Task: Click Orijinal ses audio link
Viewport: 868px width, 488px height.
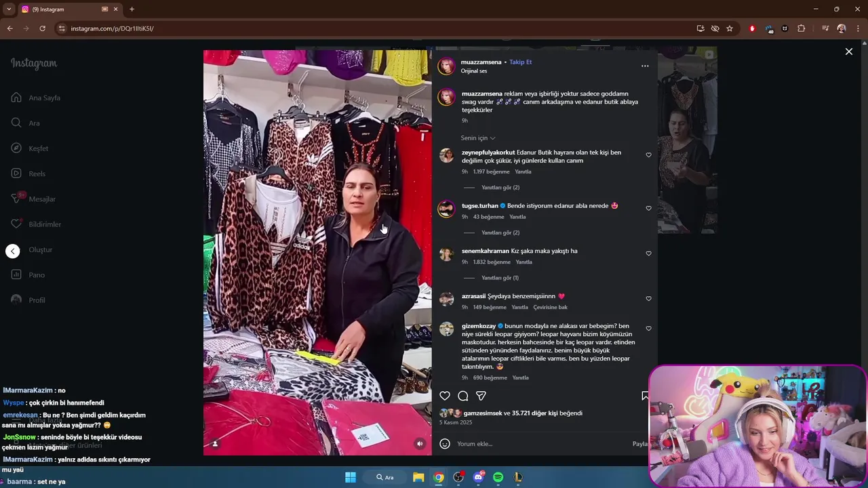Action: [473, 70]
